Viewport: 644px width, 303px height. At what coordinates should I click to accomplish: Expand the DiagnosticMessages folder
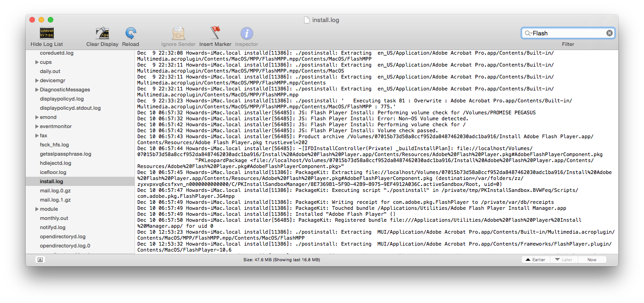[37, 90]
